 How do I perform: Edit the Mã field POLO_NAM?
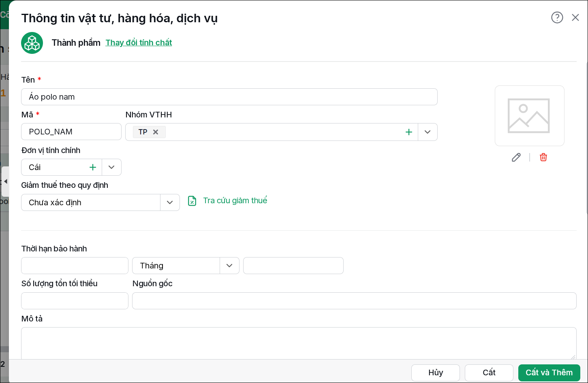tap(71, 132)
